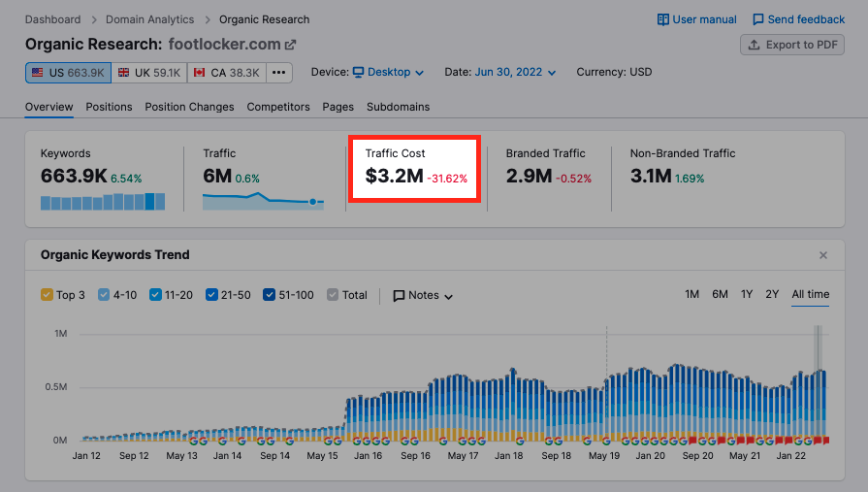This screenshot has width=868, height=492.
Task: Click the 6.54% keywords change
Action: [126, 179]
